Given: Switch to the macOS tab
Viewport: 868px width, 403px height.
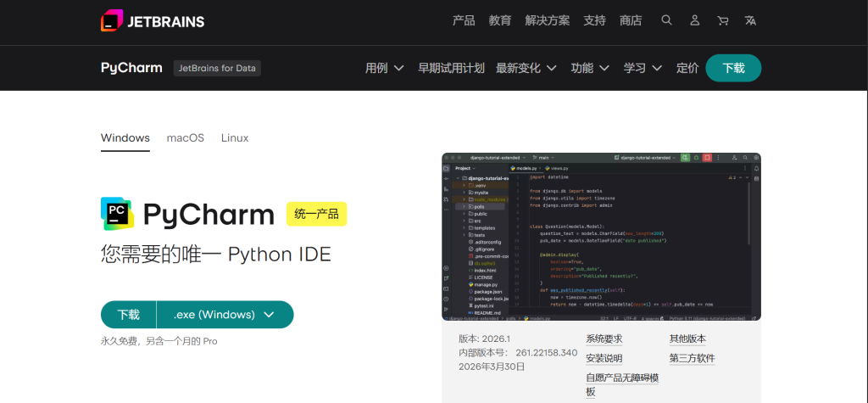Looking at the screenshot, I should [x=185, y=137].
